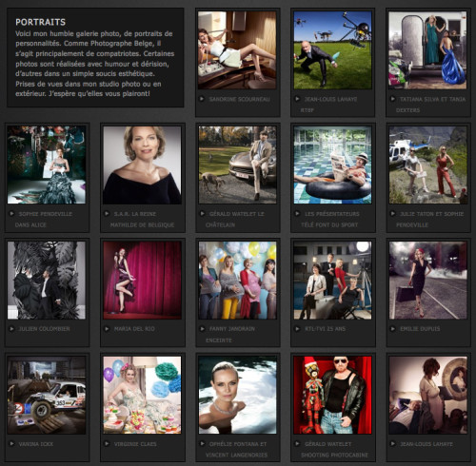Open the Virginie Claes caption link
Screen dimensions: 476x466
click(135, 444)
